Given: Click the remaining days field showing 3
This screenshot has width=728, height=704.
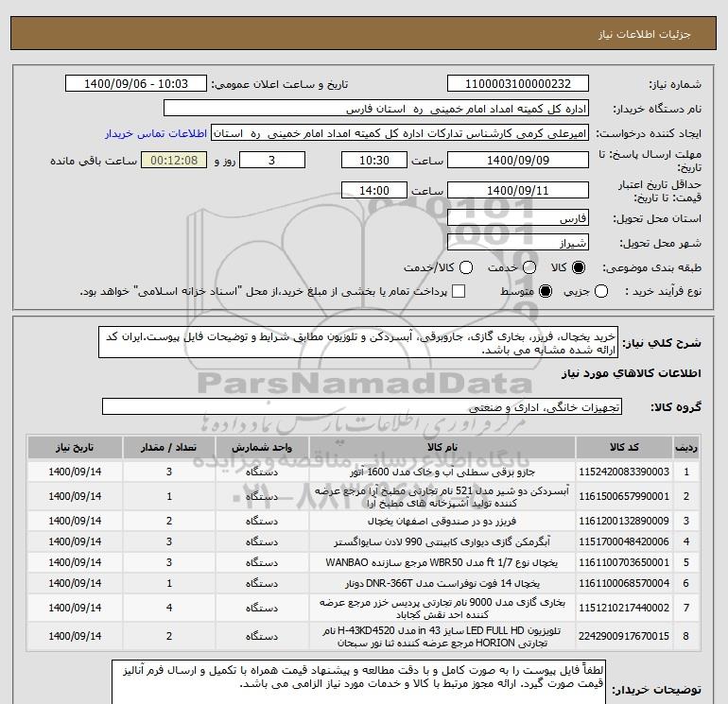Looking at the screenshot, I should tap(271, 160).
